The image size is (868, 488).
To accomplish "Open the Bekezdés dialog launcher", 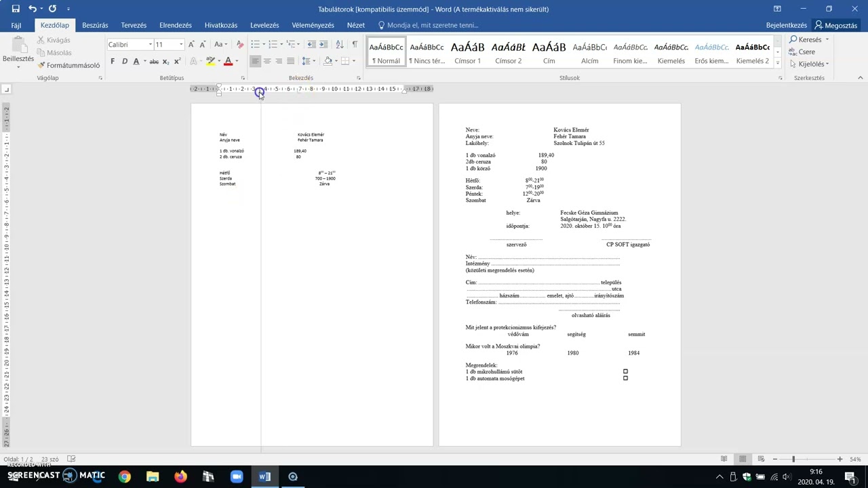I will coord(358,78).
